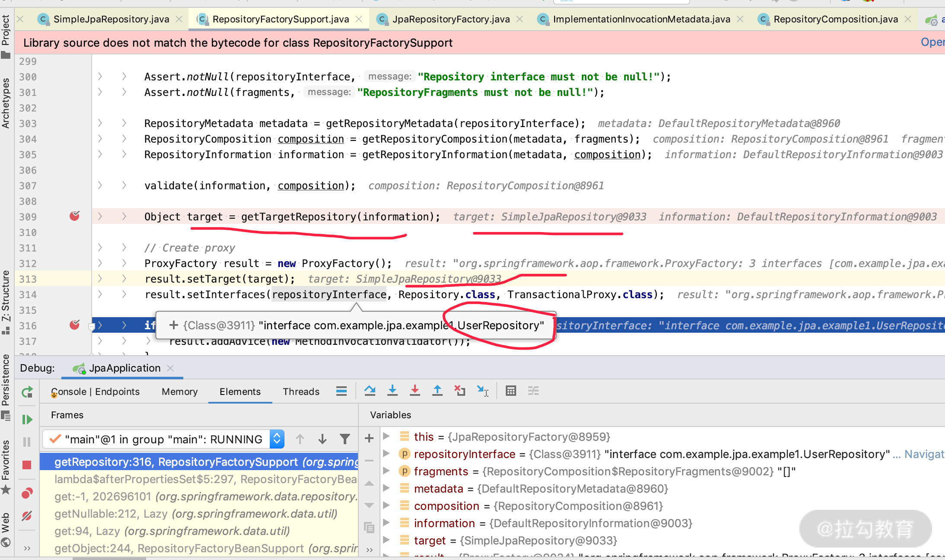Resume program execution in debugger

pyautogui.click(x=27, y=419)
